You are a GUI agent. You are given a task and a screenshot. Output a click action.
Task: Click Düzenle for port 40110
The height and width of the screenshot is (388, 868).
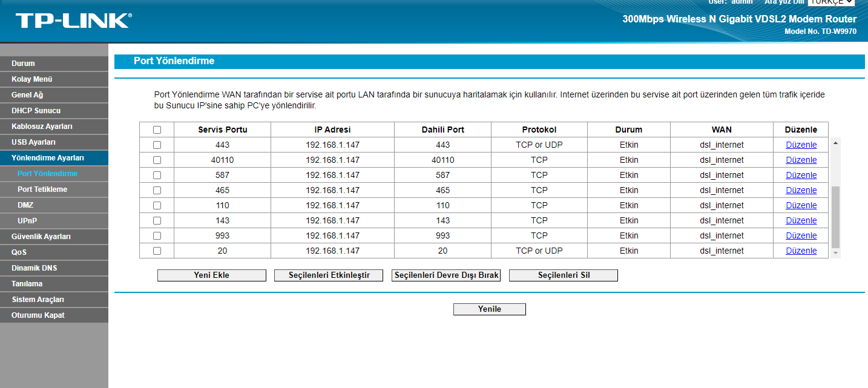tap(801, 160)
